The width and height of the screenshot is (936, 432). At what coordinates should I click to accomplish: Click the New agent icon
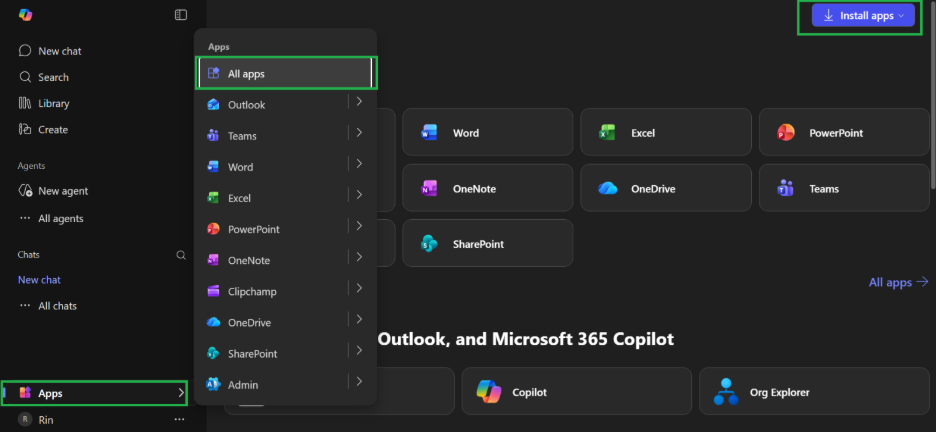[25, 190]
